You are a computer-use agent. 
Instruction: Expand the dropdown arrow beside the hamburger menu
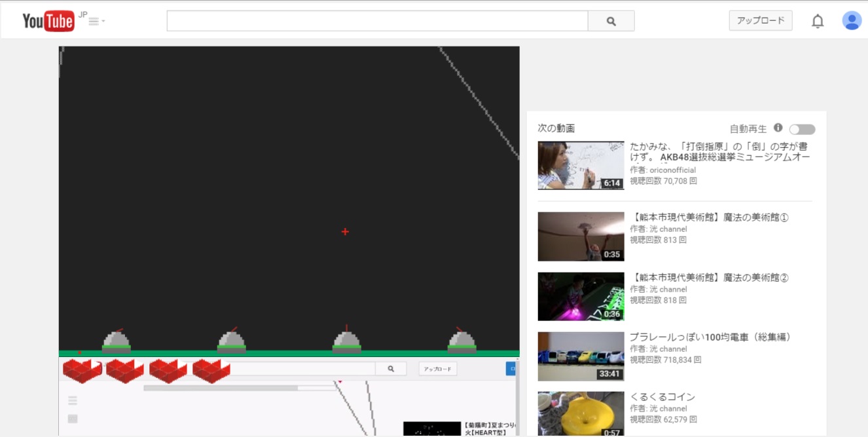coord(102,22)
